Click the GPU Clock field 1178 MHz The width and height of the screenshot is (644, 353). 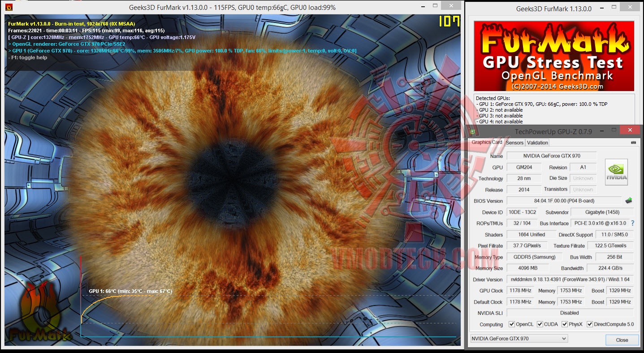(x=520, y=291)
